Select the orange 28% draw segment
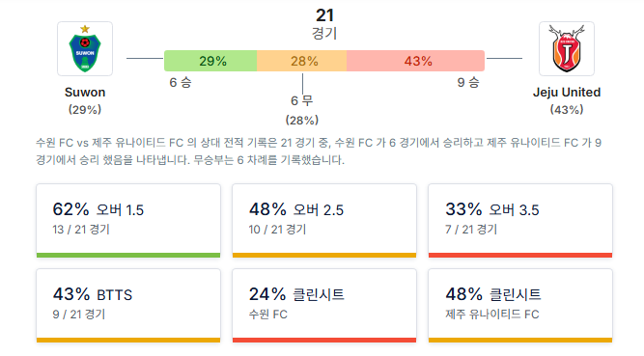644x356 pixels. [x=302, y=61]
